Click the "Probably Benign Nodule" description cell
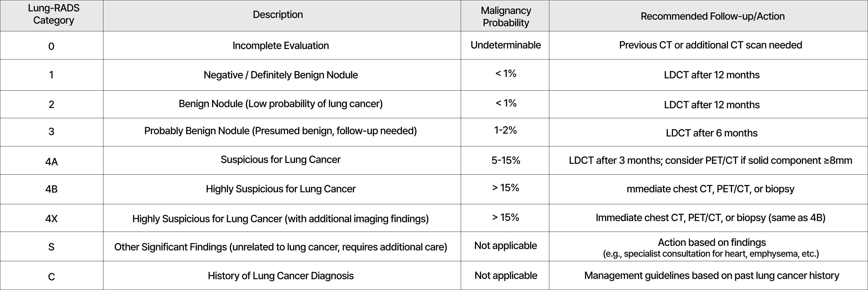Viewport: 868px width, 290px height. click(x=280, y=131)
